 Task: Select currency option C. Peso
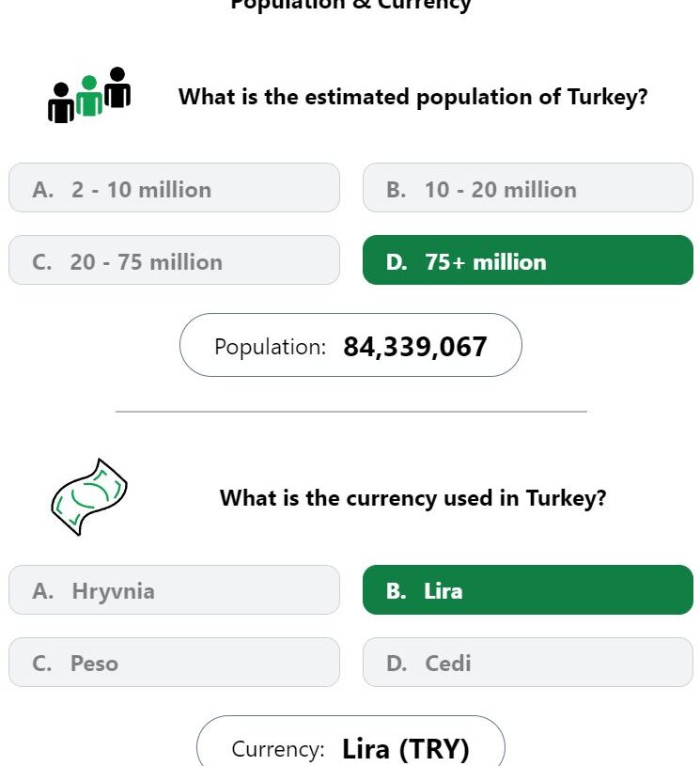(174, 662)
